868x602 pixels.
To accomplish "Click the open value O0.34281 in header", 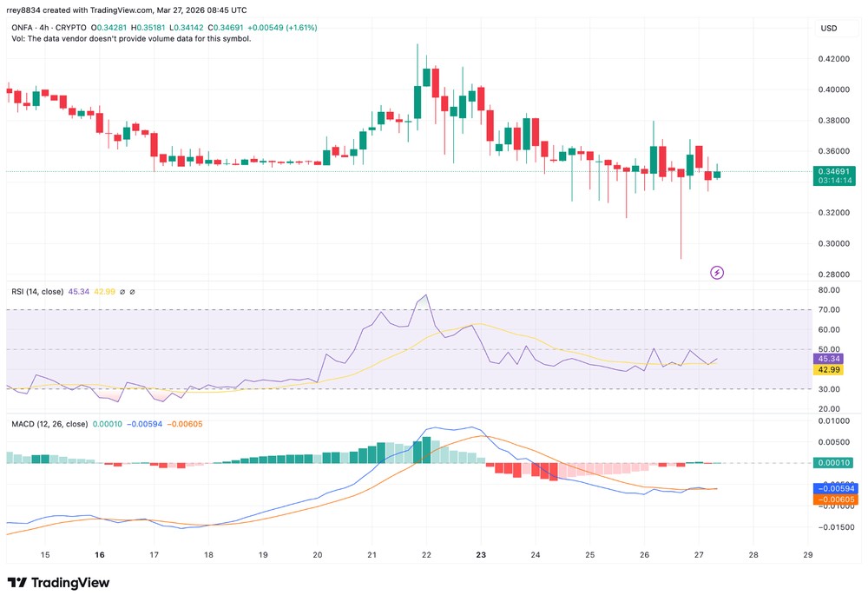I will (x=109, y=28).
